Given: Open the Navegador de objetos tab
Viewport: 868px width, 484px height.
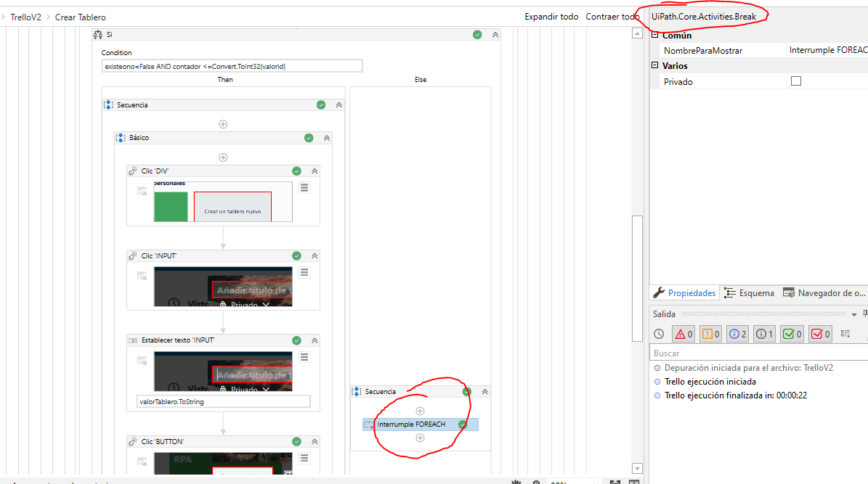Looking at the screenshot, I should pyautogui.click(x=823, y=292).
